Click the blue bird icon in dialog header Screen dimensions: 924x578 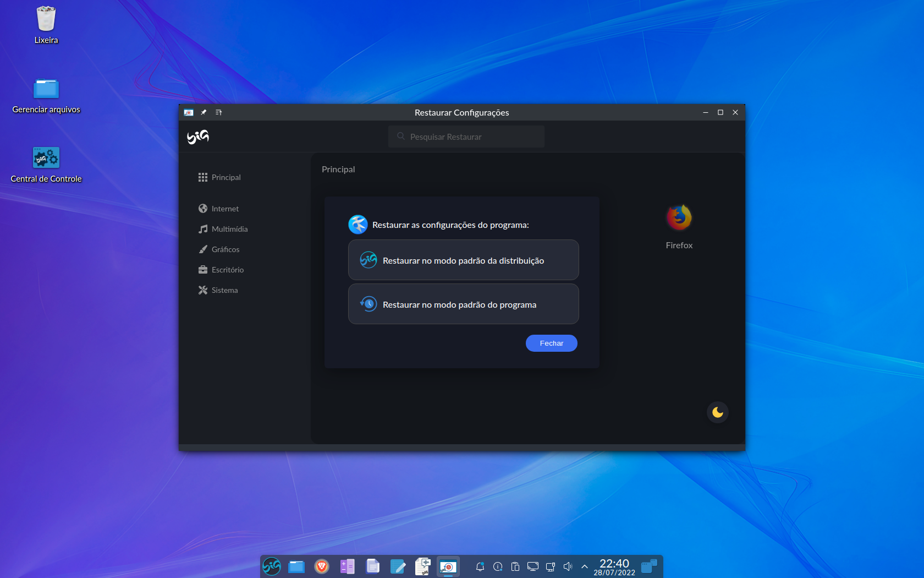[x=358, y=225]
